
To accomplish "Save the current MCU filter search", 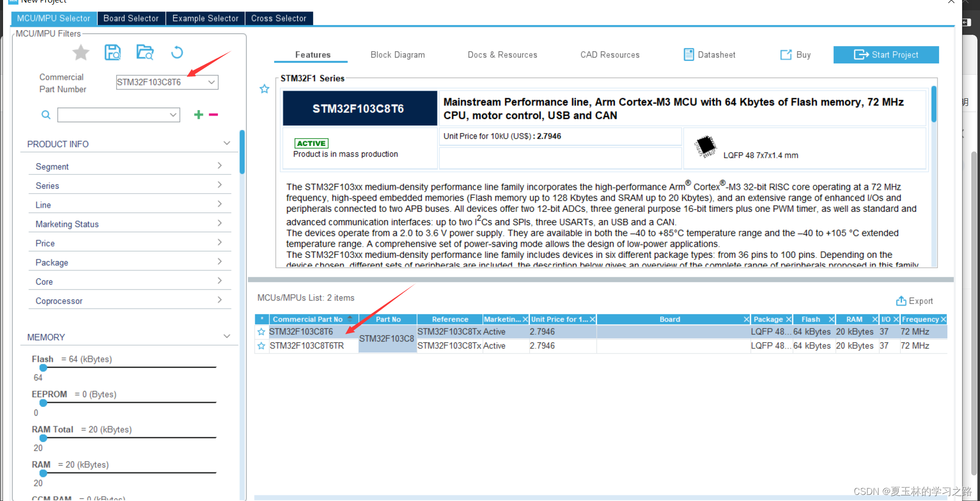I will point(113,52).
